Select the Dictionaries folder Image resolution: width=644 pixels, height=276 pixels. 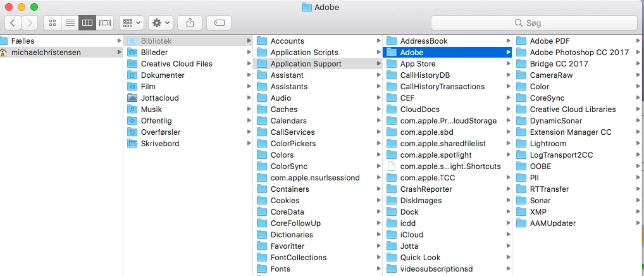coord(318,234)
